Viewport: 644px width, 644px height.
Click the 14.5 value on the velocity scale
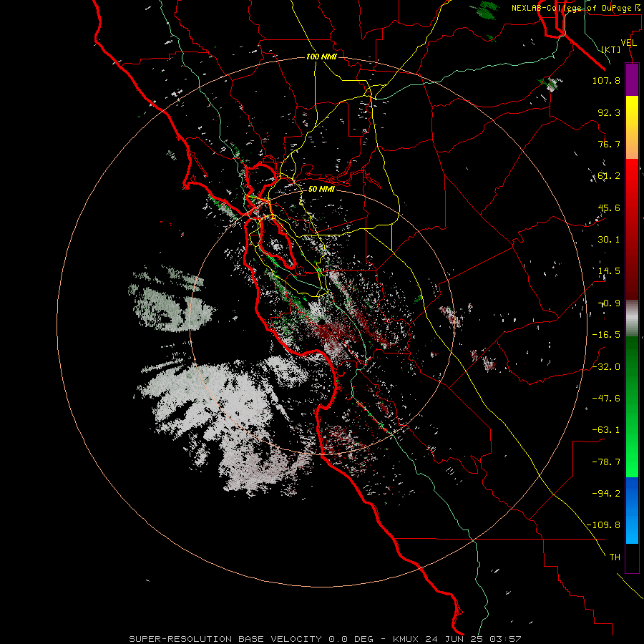click(609, 271)
